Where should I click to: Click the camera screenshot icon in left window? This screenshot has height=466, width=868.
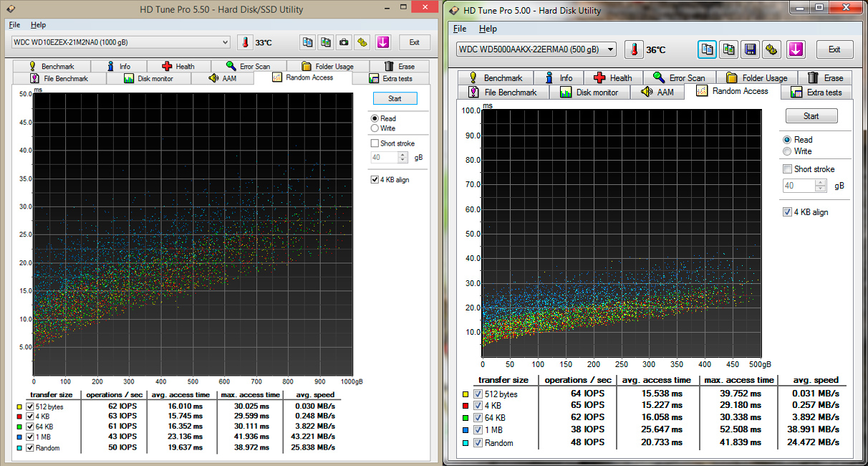[344, 42]
